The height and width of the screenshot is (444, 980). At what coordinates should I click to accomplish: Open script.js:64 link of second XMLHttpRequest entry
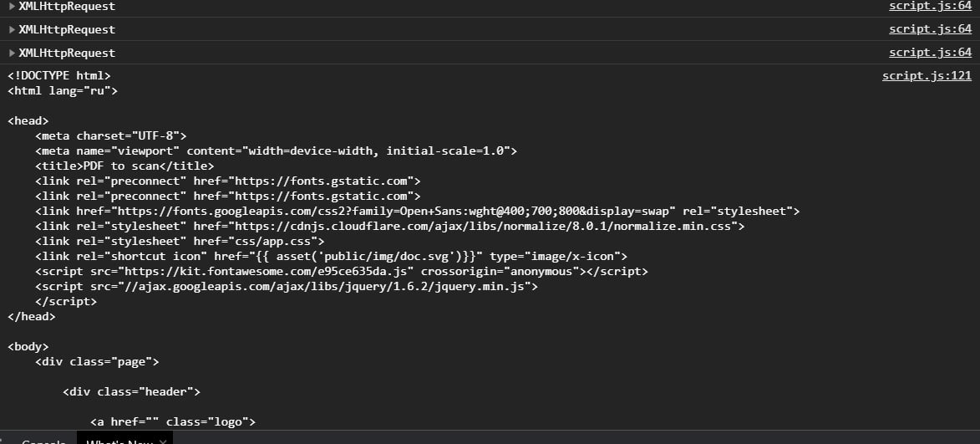[x=931, y=29]
